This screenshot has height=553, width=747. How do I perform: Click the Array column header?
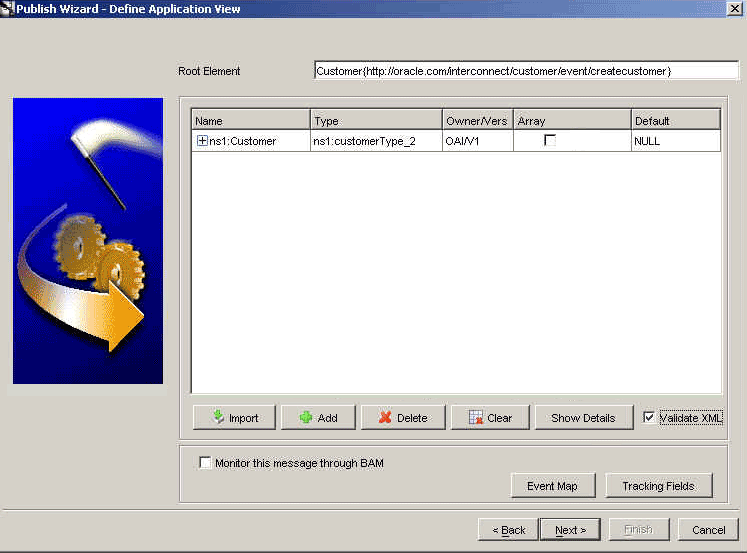[x=572, y=121]
